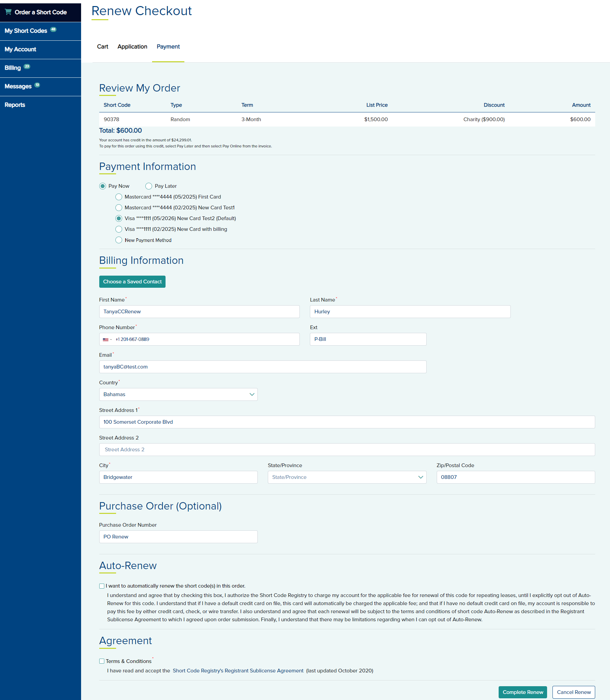Click the Cancel Renew button
The image size is (610, 700).
(x=573, y=692)
